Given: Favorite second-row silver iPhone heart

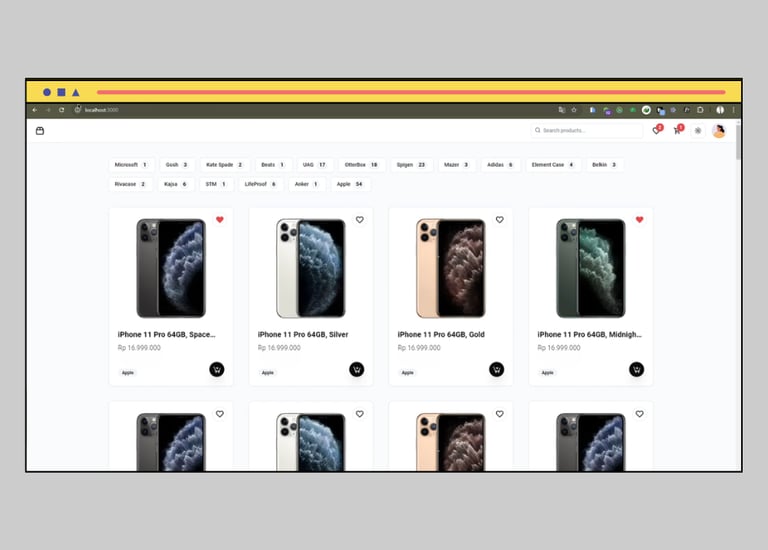Looking at the screenshot, I should (x=360, y=414).
